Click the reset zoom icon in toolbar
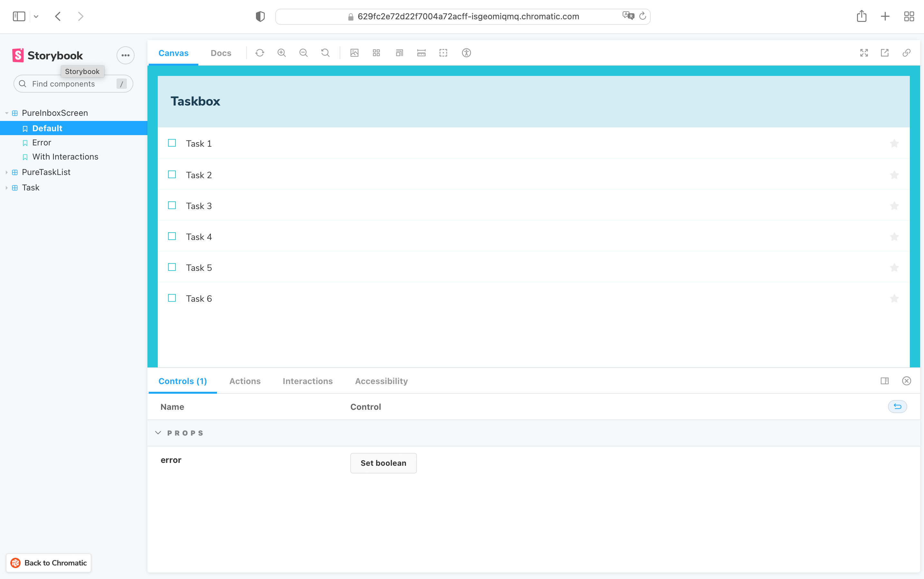 (x=325, y=53)
